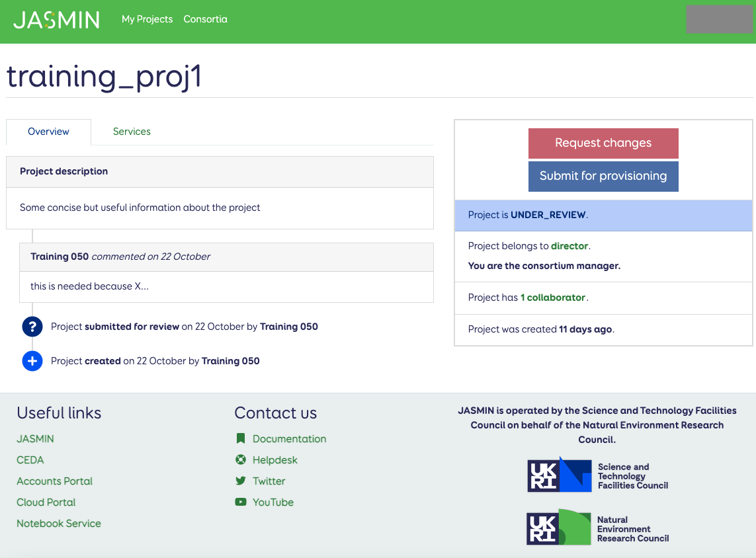Image resolution: width=756 pixels, height=558 pixels.
Task: View the 1 collaborator link
Action: (552, 298)
